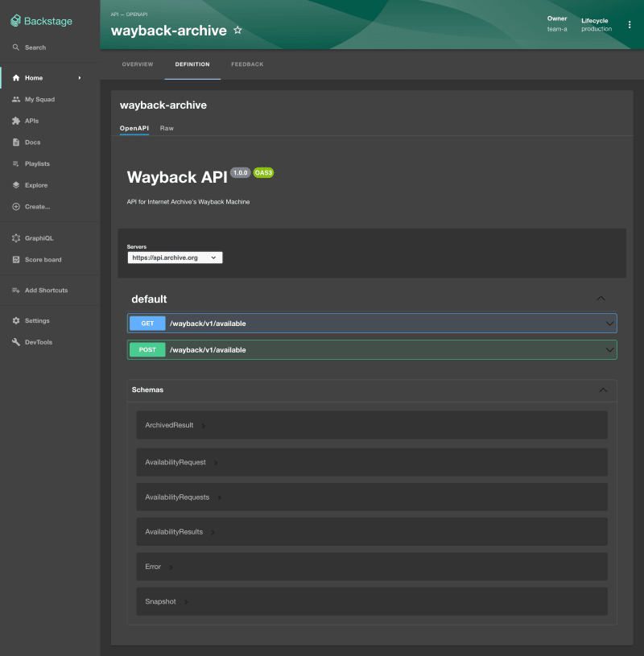The image size is (644, 656).
Task: Click the Explore layers icon
Action: (x=16, y=185)
